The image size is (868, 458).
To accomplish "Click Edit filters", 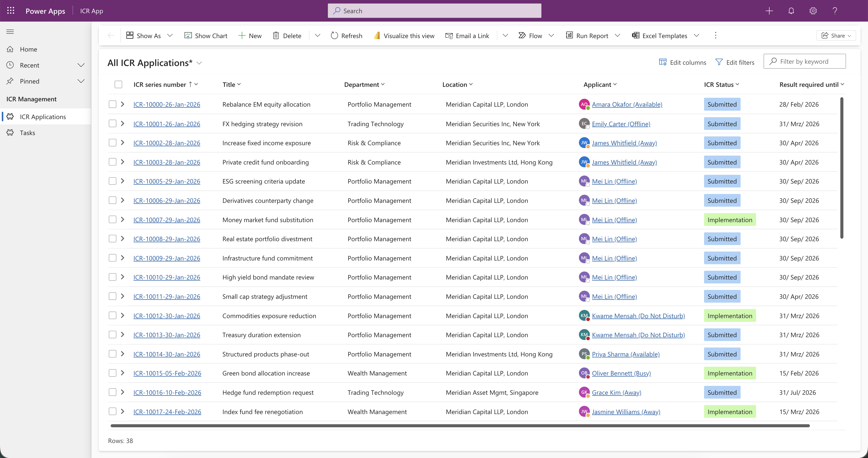I will point(735,62).
